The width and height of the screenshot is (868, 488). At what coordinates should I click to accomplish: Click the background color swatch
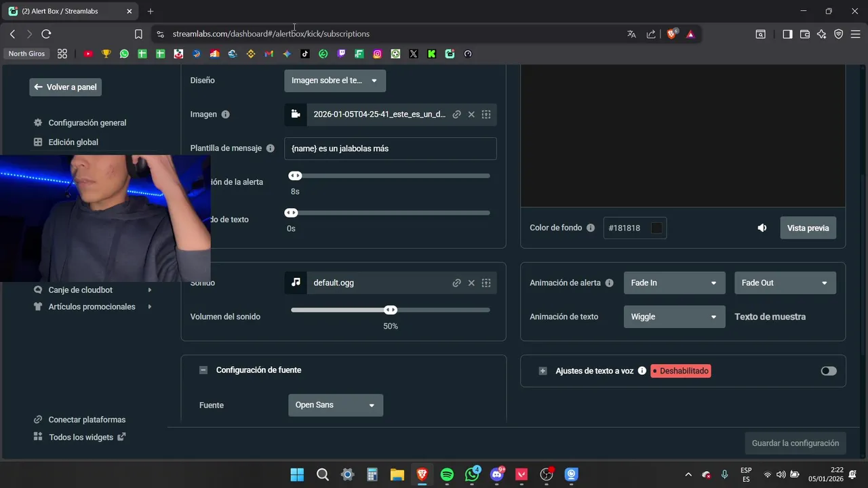[x=656, y=228]
